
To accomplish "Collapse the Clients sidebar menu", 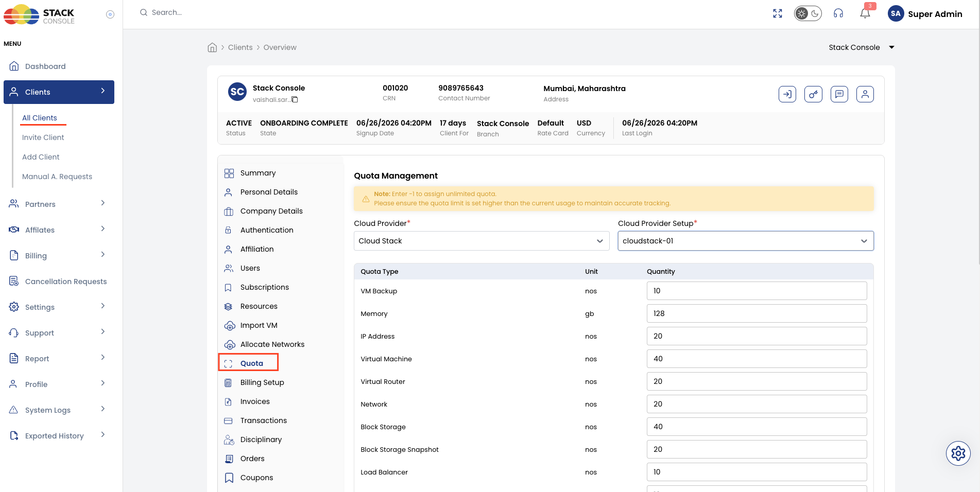I will click(59, 92).
